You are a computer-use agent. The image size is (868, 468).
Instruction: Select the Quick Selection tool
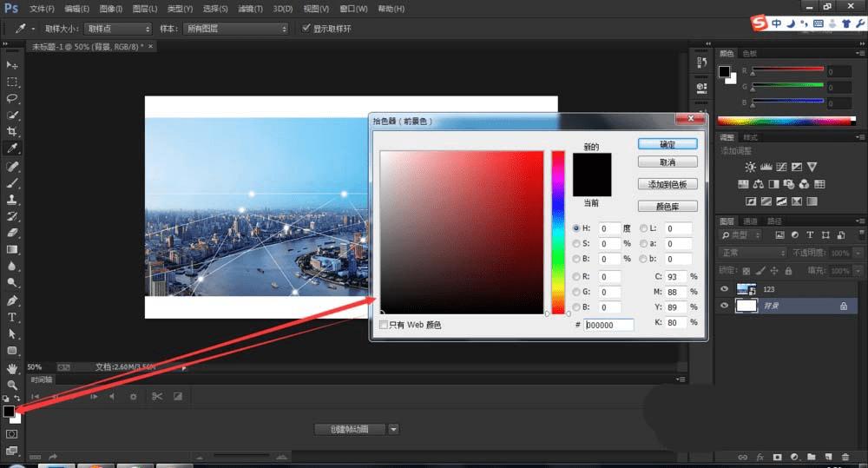point(11,115)
